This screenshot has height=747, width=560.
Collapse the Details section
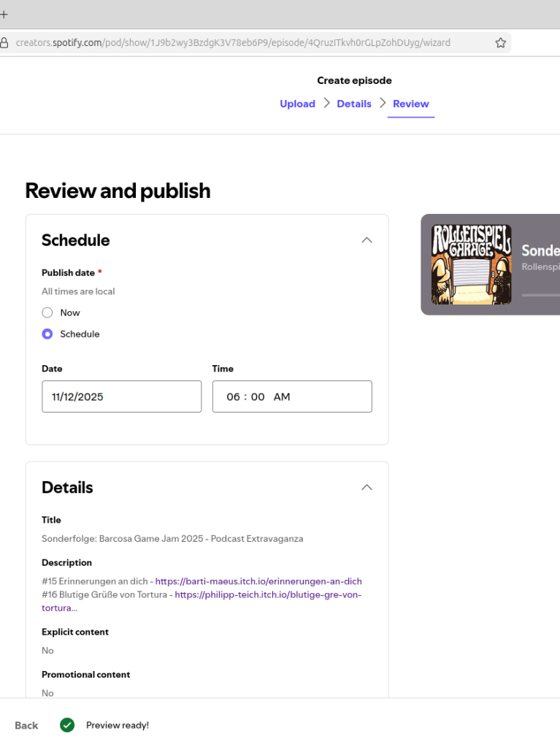pyautogui.click(x=367, y=487)
